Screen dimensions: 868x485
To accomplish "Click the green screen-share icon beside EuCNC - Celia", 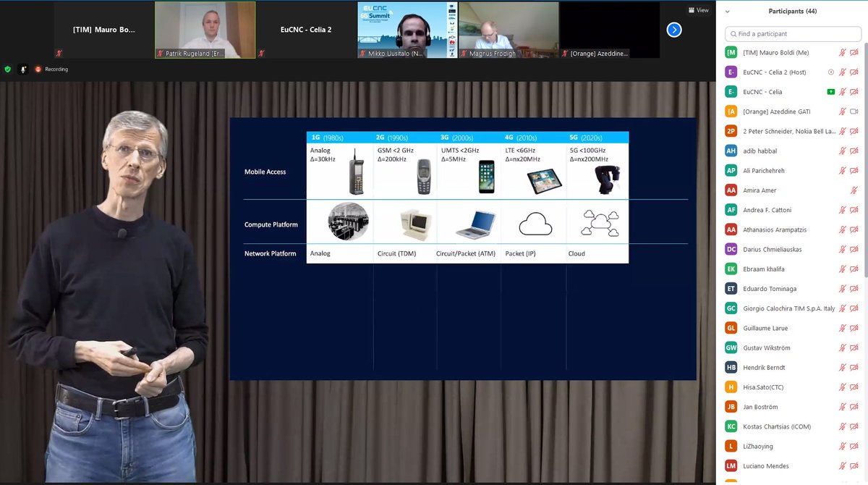I will point(830,91).
